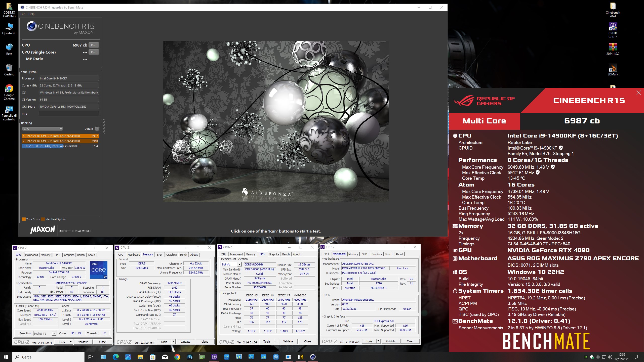This screenshot has height=362, width=644.
Task: Open the NVIDIA tray icon
Action: 586,357
